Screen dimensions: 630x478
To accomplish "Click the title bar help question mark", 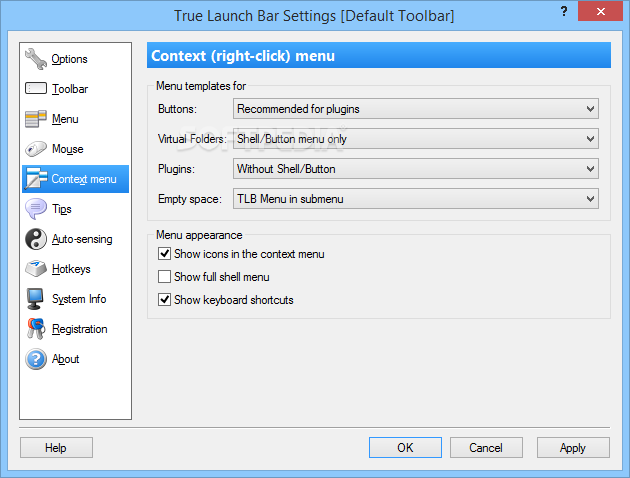I will [x=564, y=11].
